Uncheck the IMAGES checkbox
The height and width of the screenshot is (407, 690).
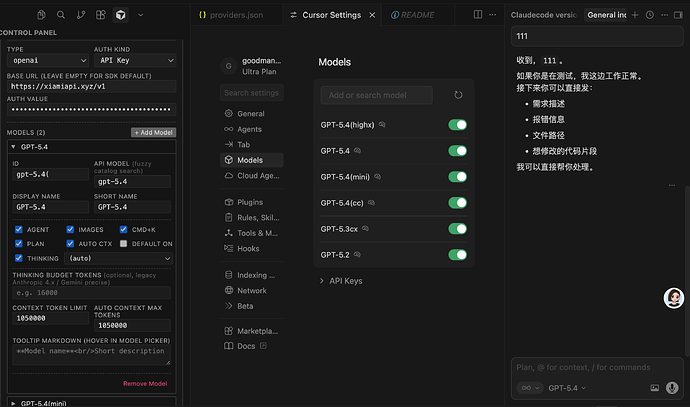click(70, 229)
